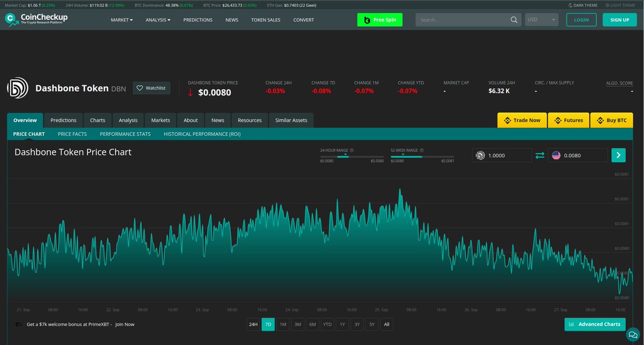The width and height of the screenshot is (644, 345).
Task: Click the USD amount field showing 0.0080
Action: click(x=578, y=156)
